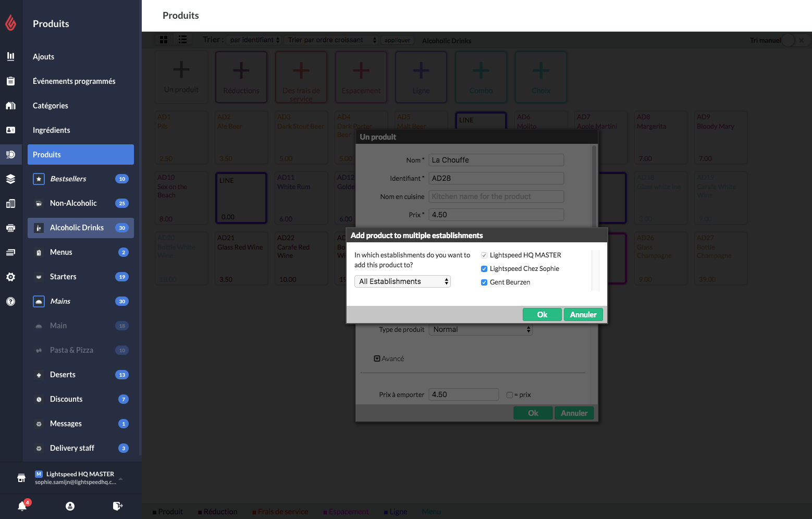
Task: Uncheck the Gent Beurzen checkbox
Action: tap(484, 282)
